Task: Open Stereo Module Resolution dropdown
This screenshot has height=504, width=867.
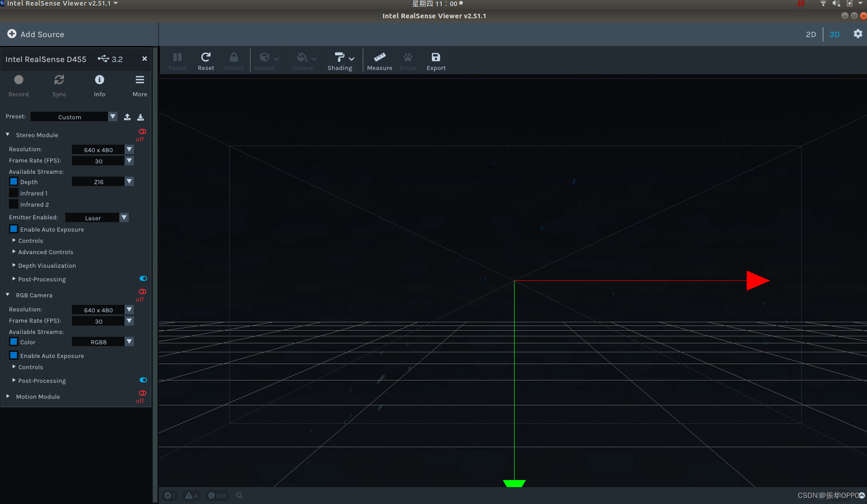Action: tap(102, 149)
